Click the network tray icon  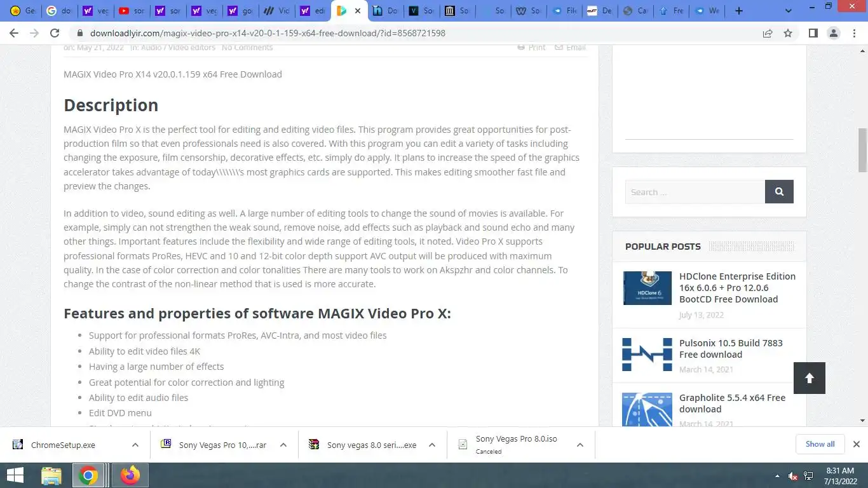coord(809,476)
